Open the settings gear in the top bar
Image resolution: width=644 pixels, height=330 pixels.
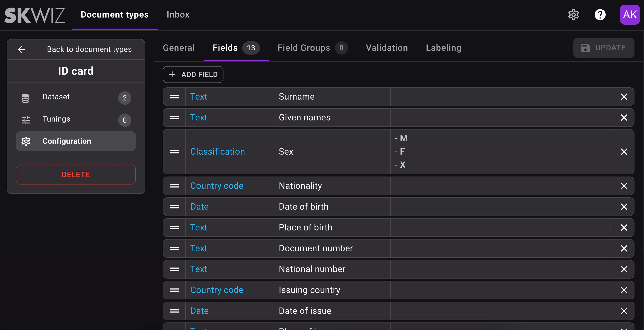point(573,14)
